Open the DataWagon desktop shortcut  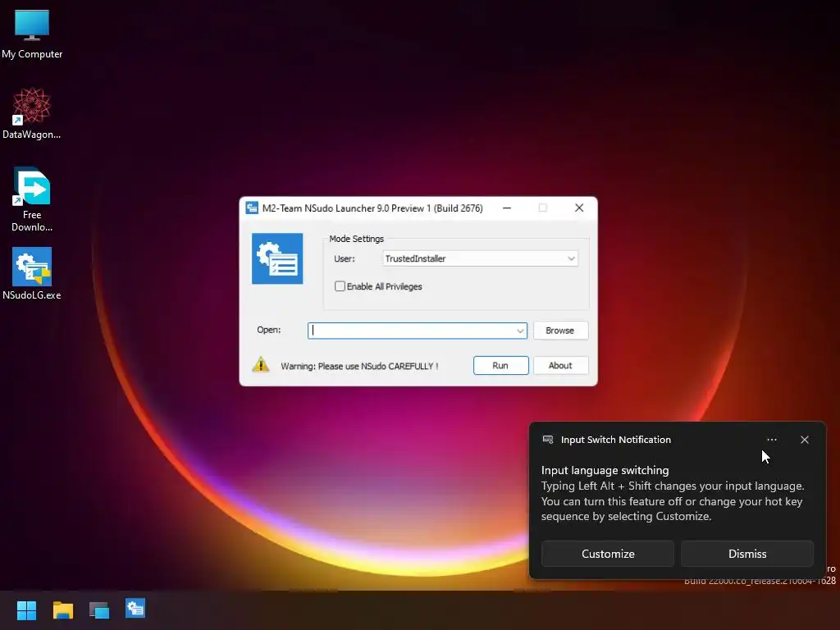tap(32, 113)
